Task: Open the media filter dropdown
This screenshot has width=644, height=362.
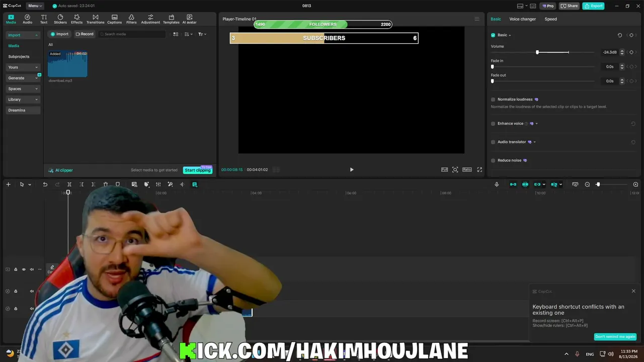Action: [202, 34]
